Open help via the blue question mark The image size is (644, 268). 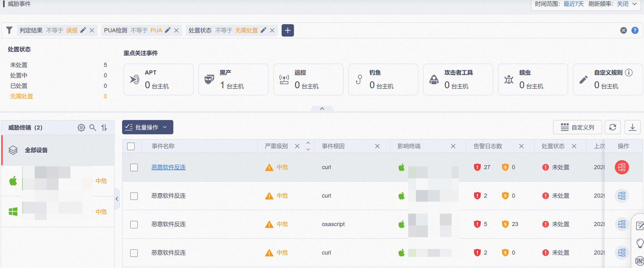click(x=635, y=31)
